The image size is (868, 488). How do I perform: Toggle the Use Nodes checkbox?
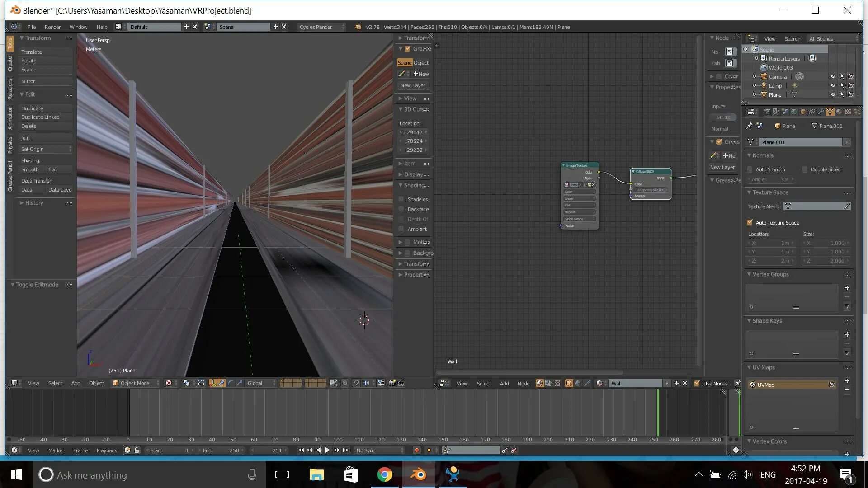697,384
